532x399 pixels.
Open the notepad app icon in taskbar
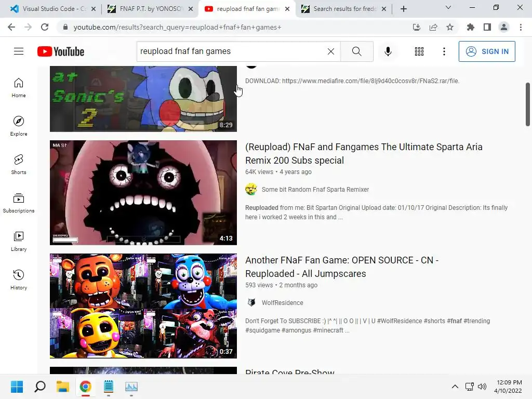click(x=109, y=387)
